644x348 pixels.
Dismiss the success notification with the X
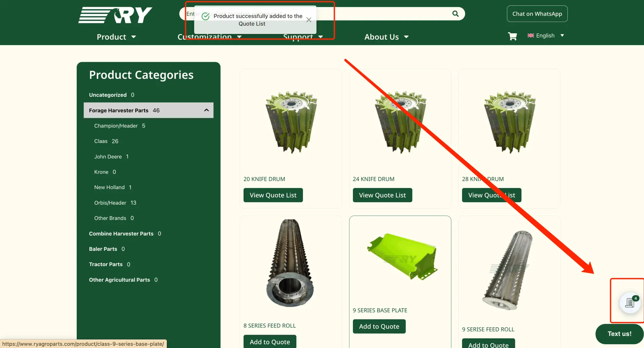click(309, 20)
